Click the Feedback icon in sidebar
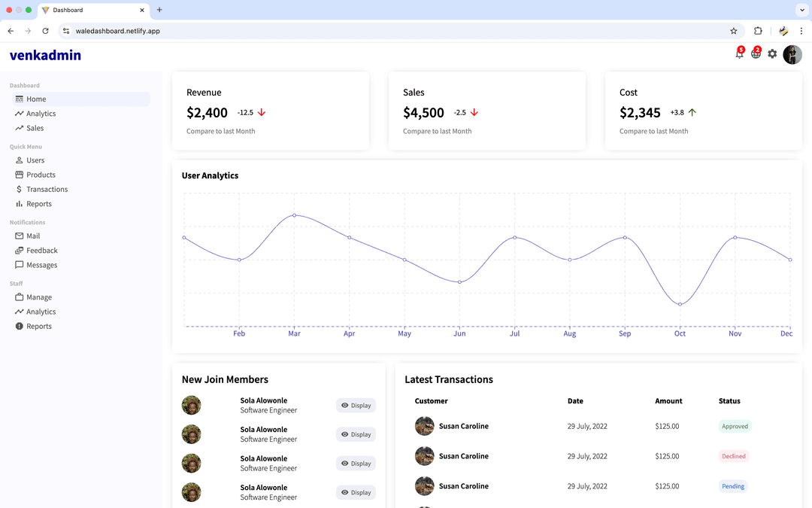Screen dimensions: 812x508 point(20,251)
